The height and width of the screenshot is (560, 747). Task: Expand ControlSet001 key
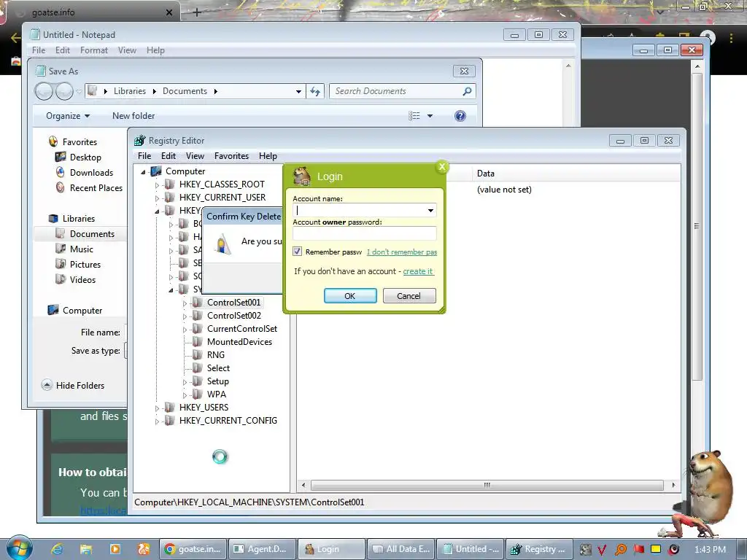185,303
